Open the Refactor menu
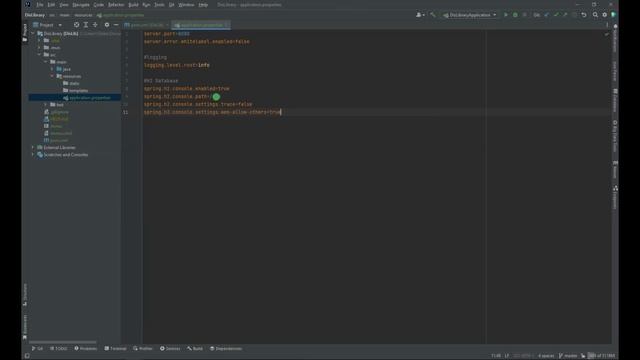The image size is (640, 360). pyautogui.click(x=116, y=5)
